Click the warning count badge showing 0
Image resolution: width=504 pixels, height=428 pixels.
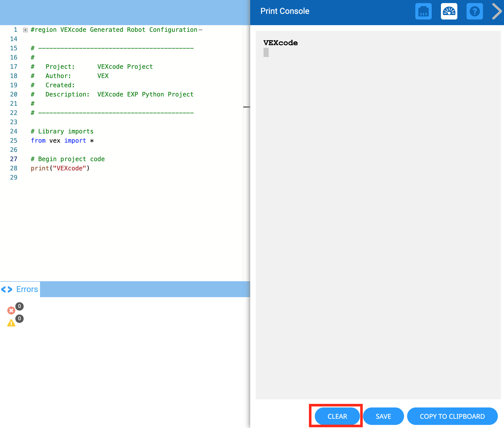coord(19,318)
